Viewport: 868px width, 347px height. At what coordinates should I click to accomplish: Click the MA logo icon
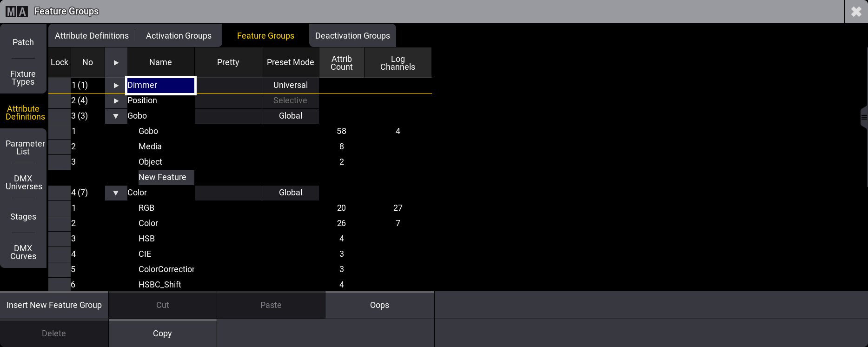[17, 12]
